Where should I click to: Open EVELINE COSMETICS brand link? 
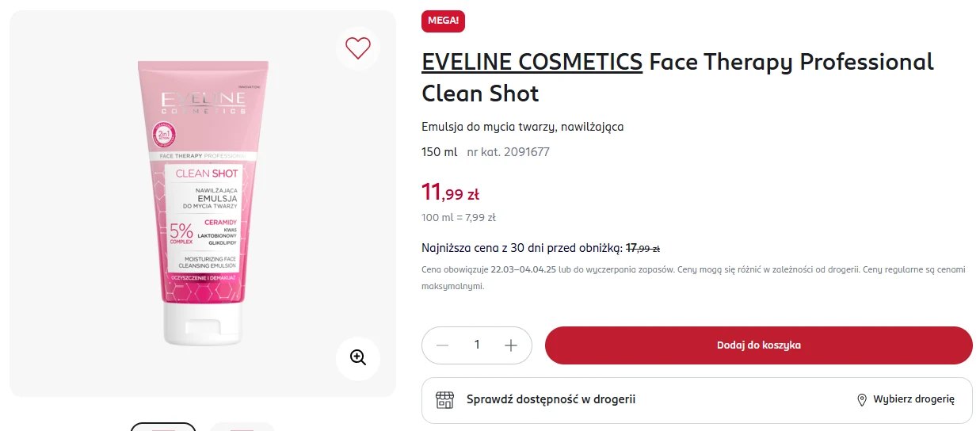click(532, 62)
